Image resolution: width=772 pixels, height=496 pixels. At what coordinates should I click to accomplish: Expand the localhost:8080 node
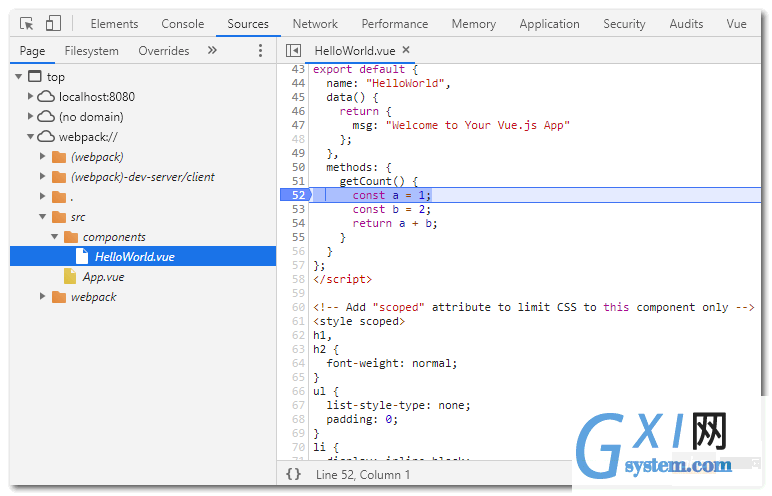(31, 96)
